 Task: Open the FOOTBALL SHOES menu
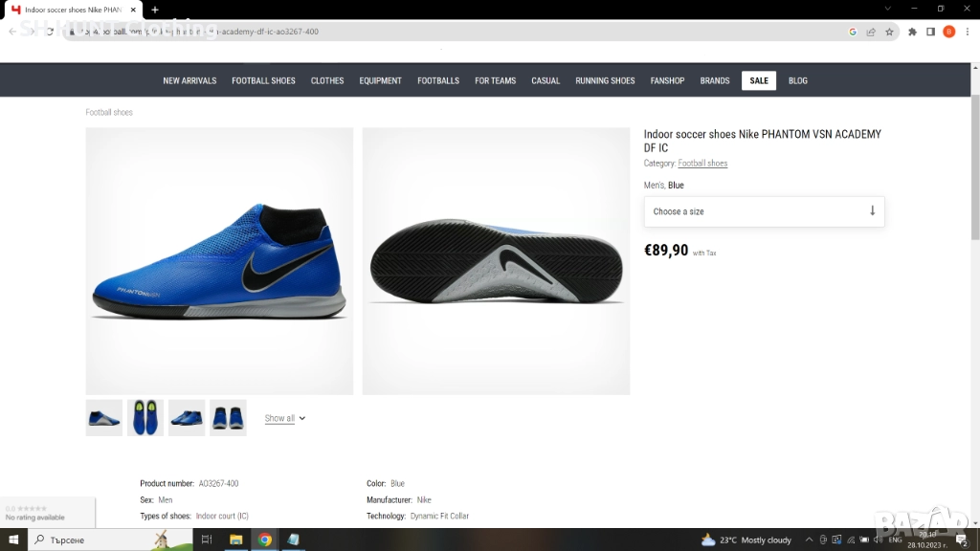coord(263,80)
